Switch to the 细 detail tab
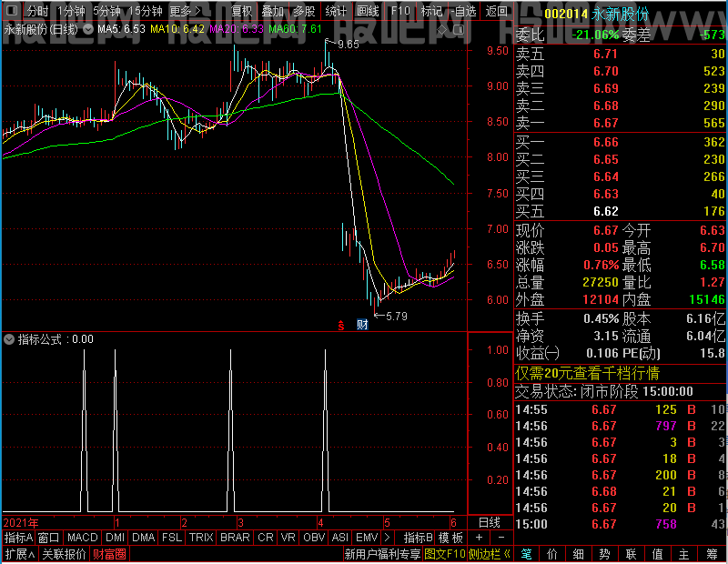 578,554
